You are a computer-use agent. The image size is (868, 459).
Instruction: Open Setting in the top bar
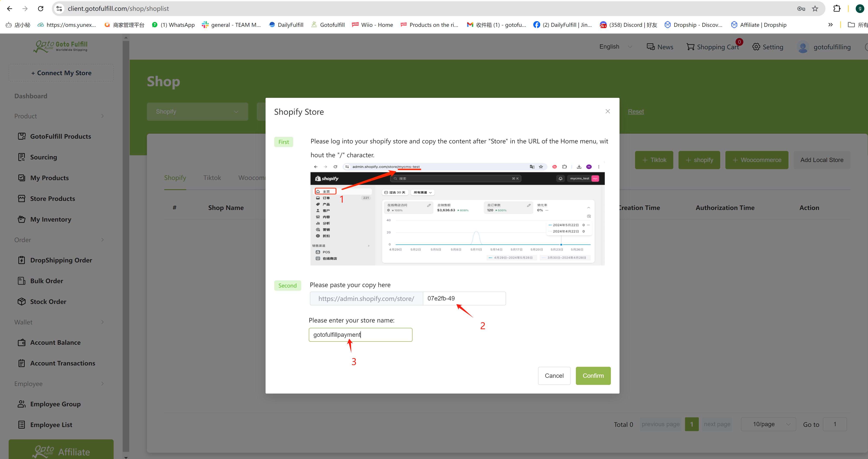point(768,47)
